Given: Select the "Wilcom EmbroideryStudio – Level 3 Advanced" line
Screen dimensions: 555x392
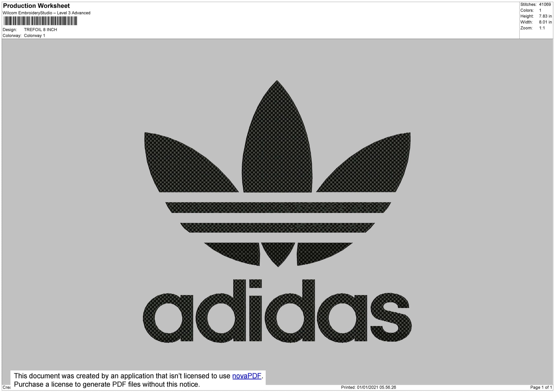Looking at the screenshot, I should pyautogui.click(x=46, y=13).
